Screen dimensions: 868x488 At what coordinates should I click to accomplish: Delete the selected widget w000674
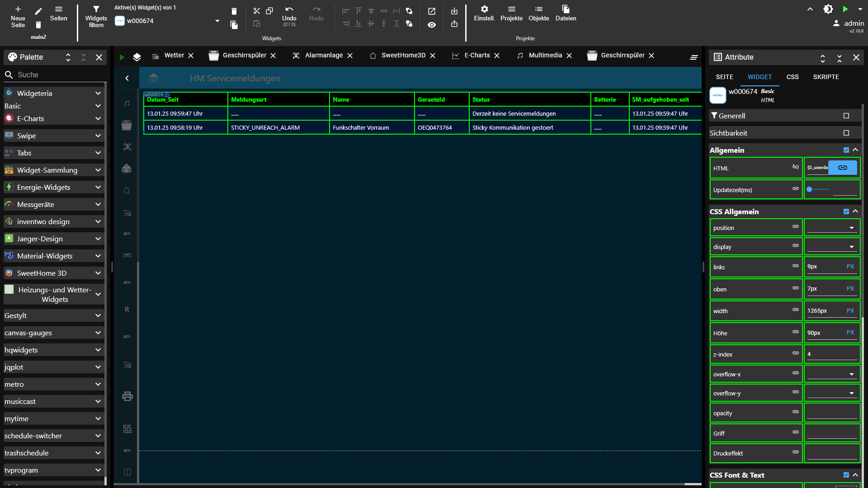tap(234, 11)
